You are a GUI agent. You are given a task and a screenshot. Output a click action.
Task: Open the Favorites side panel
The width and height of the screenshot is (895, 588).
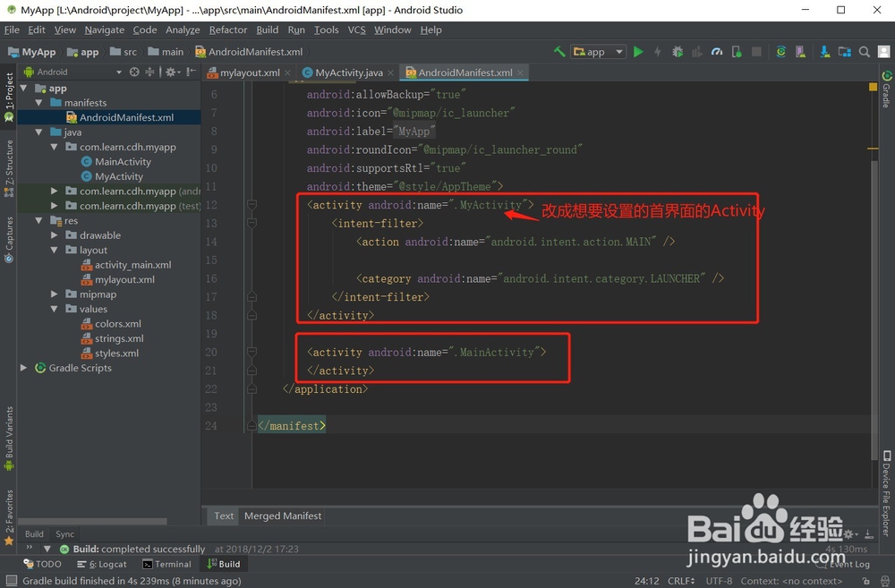point(9,516)
